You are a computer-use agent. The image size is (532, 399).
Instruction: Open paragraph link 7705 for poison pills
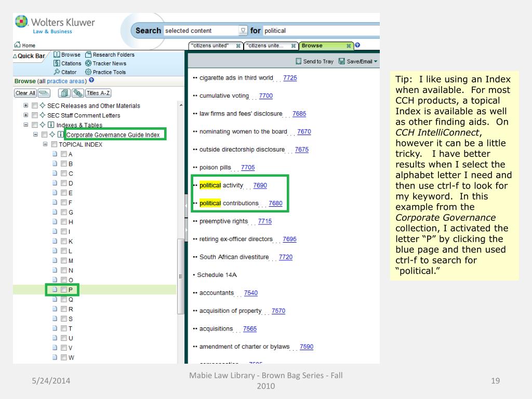coord(248,167)
